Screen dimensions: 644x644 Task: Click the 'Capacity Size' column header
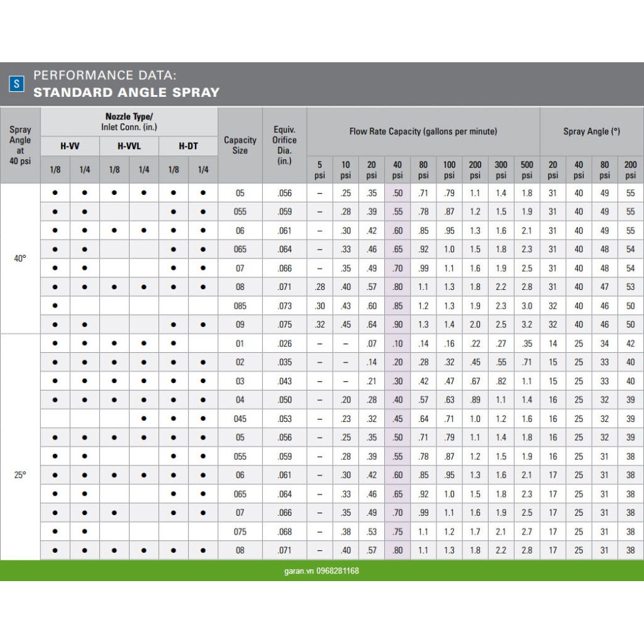click(x=240, y=145)
